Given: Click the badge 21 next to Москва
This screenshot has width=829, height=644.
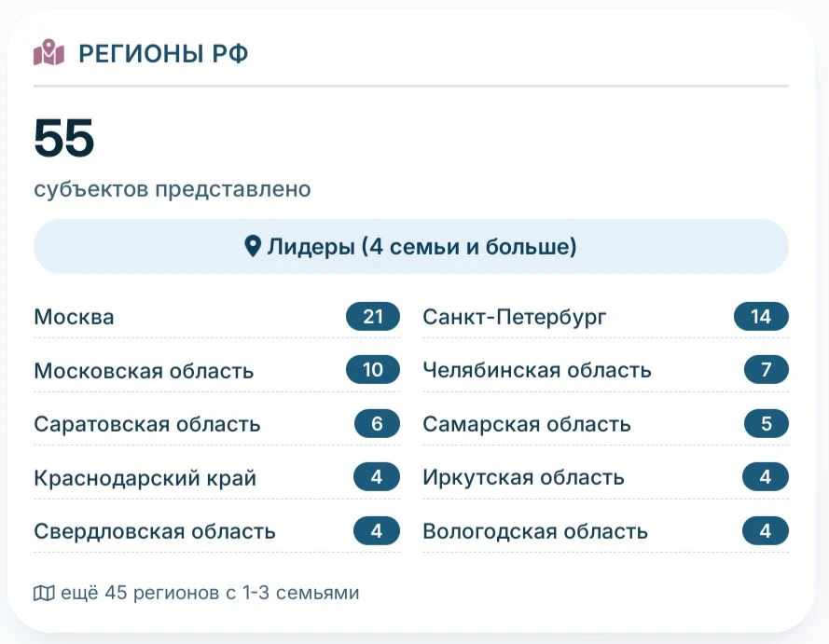Looking at the screenshot, I should click(x=373, y=317).
